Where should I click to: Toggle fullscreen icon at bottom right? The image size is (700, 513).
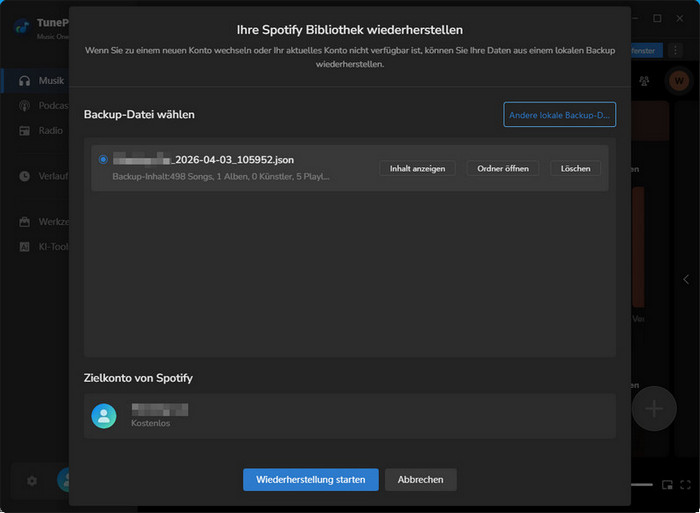click(x=685, y=485)
